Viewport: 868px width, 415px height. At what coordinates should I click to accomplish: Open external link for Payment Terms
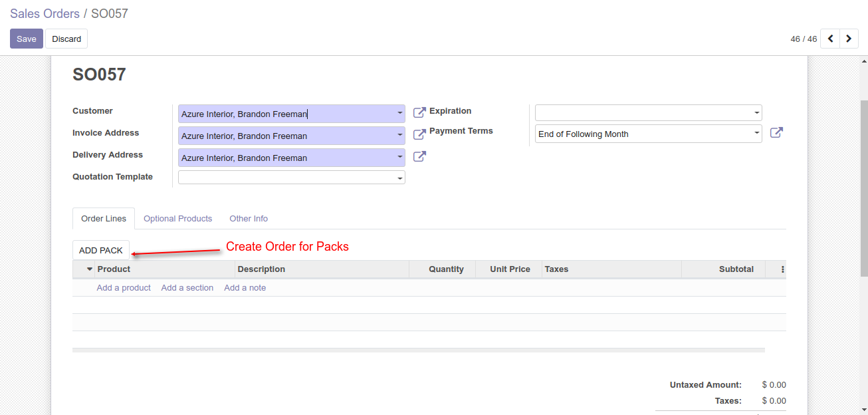[x=776, y=132]
